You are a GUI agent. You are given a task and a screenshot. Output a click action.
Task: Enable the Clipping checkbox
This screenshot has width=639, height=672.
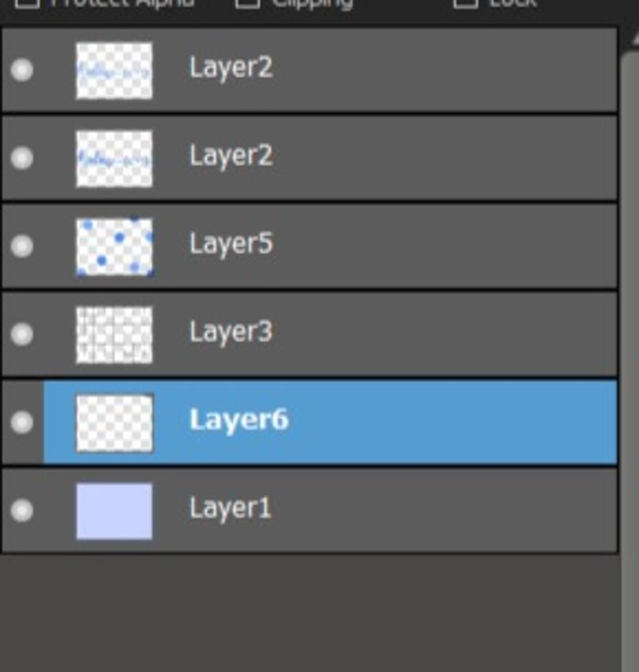(247, 2)
